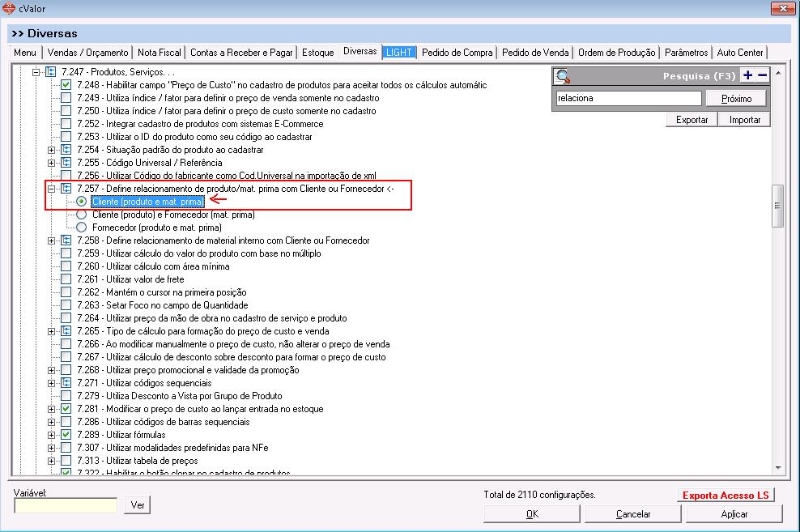Uncheck 7.289 Utilizar fórmulas

66,435
